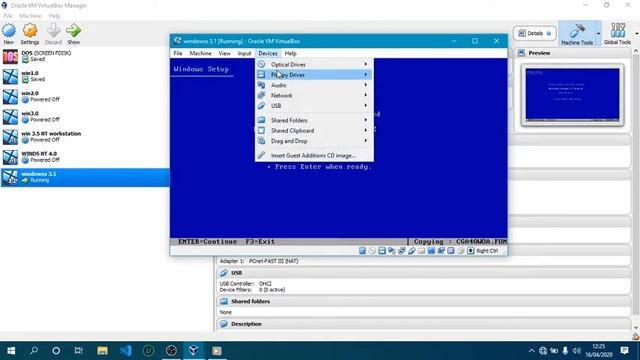Screen dimensions: 640x360
Task: Click the audio status icon in VM status bar
Action: coord(392,251)
